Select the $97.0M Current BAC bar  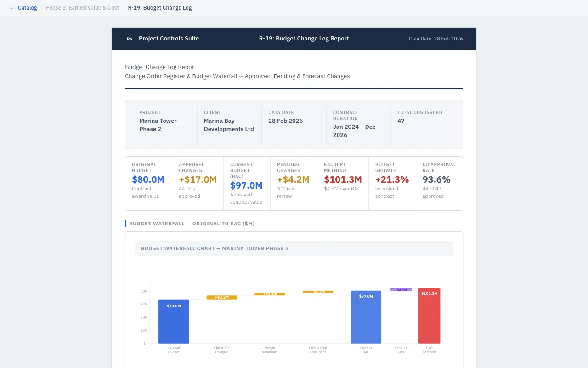coord(366,317)
